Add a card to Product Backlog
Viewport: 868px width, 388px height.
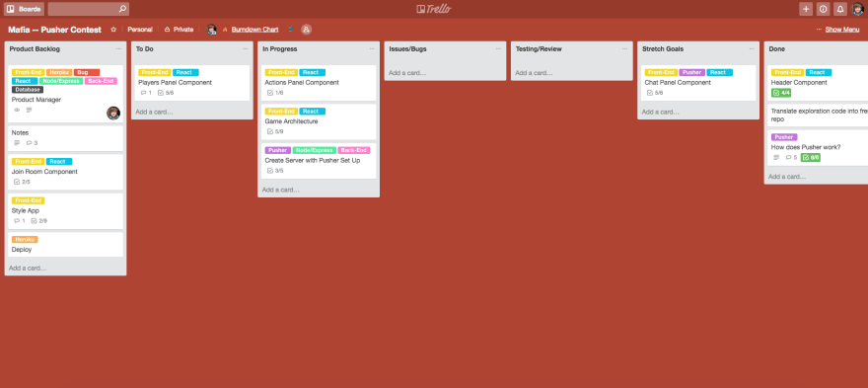pos(28,268)
